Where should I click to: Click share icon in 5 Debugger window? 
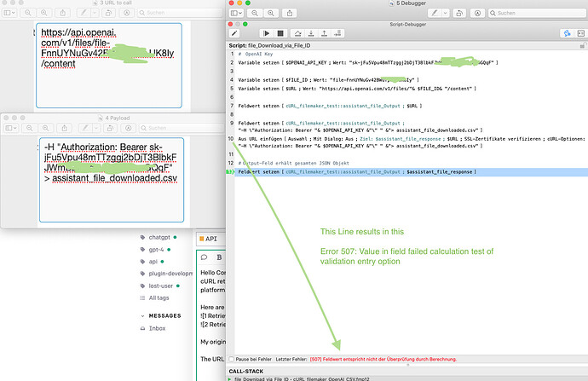pyautogui.click(x=290, y=13)
